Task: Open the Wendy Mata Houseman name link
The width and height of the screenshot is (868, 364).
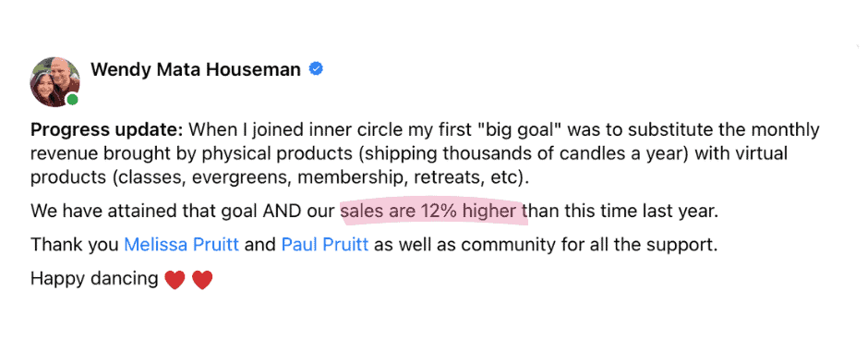Action: 196,69
